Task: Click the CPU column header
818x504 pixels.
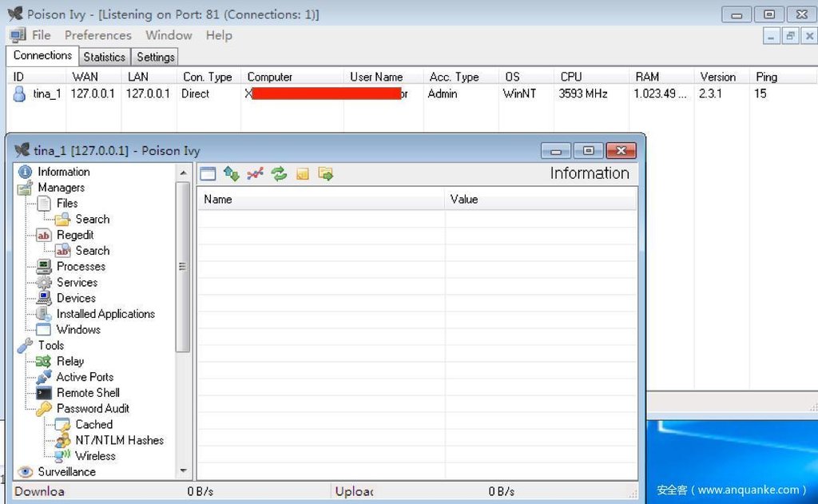Action: tap(592, 77)
